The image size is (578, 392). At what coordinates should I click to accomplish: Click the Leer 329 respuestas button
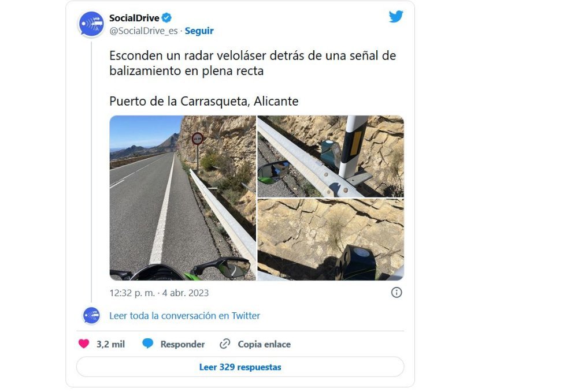(x=240, y=367)
